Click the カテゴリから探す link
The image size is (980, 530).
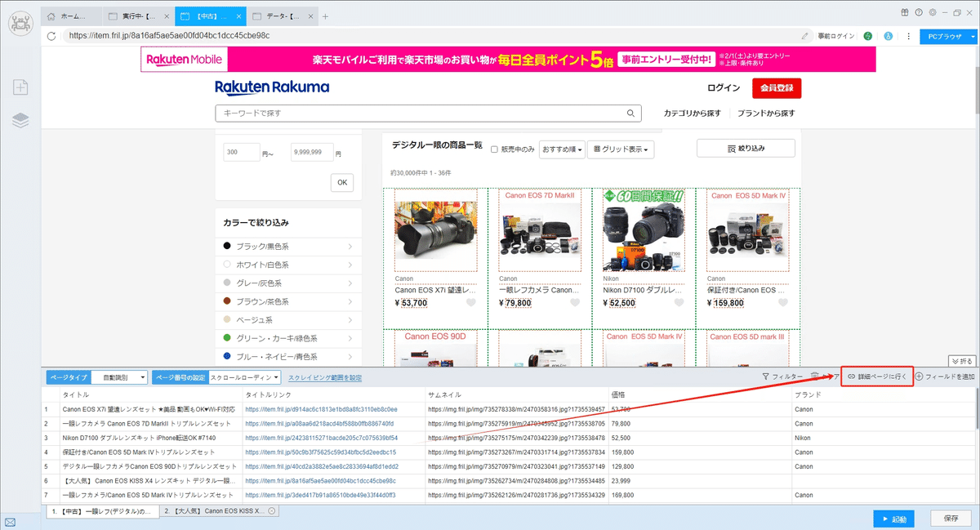[x=693, y=114]
